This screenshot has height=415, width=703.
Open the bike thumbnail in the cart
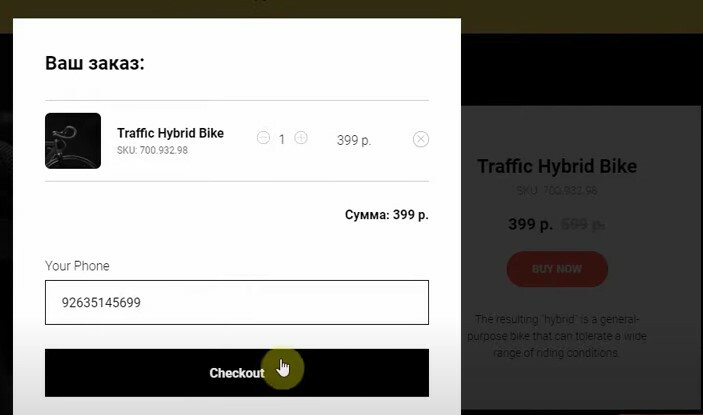(73, 141)
